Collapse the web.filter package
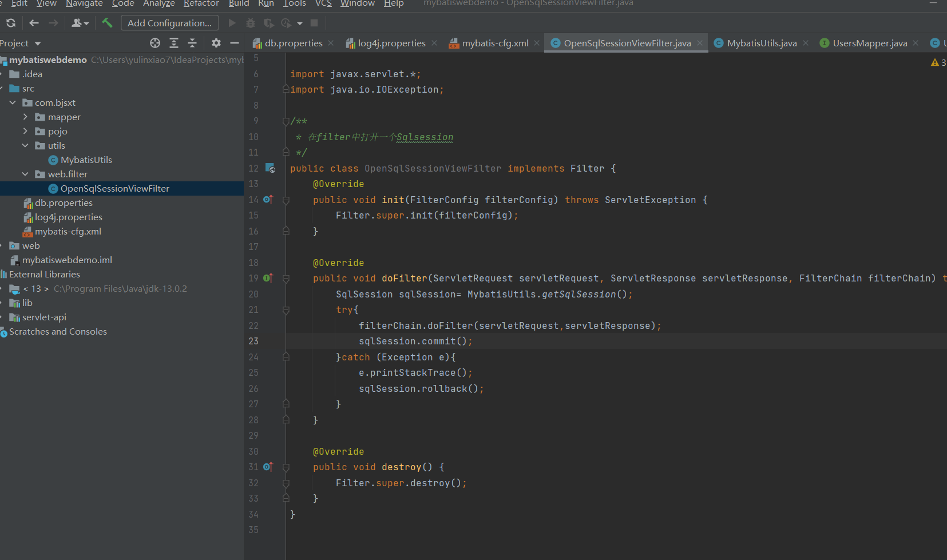 pos(25,174)
